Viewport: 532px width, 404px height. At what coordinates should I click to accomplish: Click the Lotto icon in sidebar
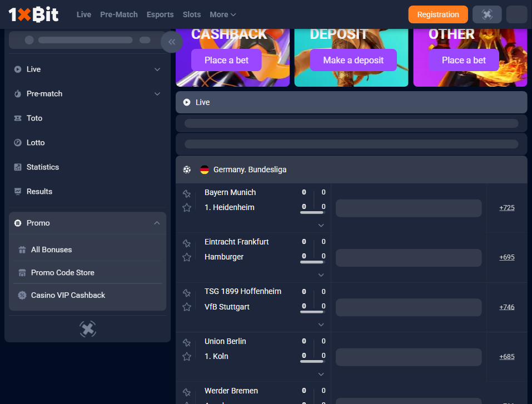tap(18, 142)
